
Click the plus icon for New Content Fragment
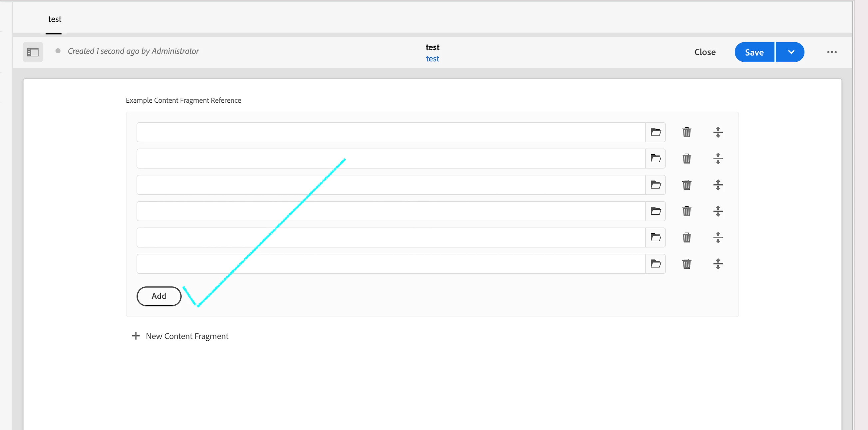136,336
